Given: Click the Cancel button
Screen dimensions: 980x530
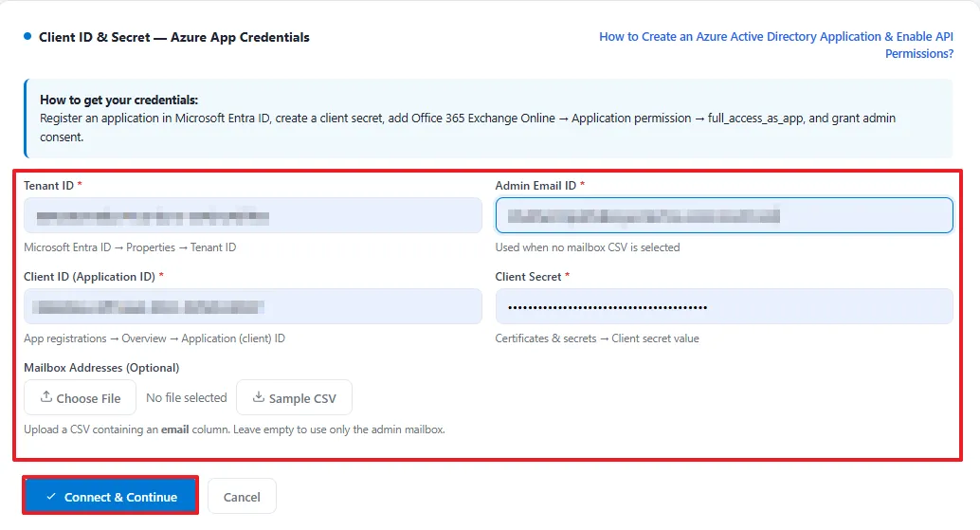Looking at the screenshot, I should tap(242, 497).
